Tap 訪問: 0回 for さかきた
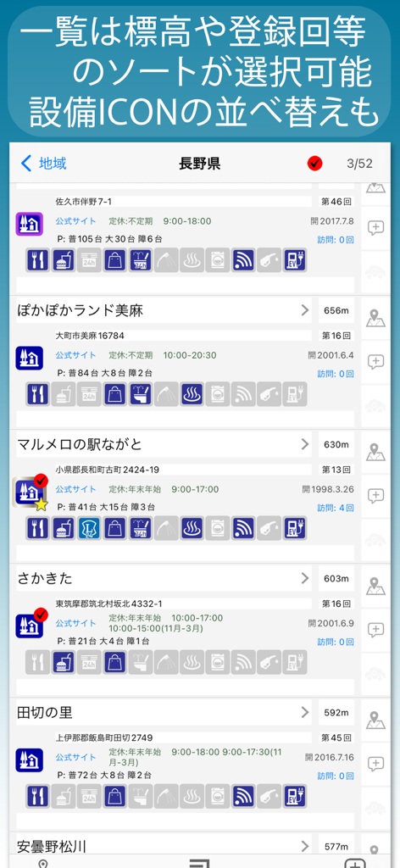Viewport: 400px width, 868px height. click(x=336, y=642)
